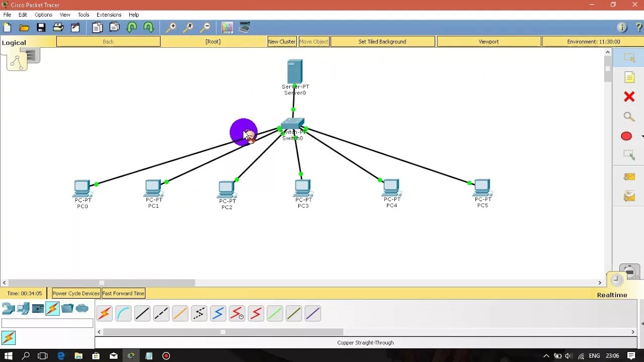Click the New Cluster button

pyautogui.click(x=282, y=42)
